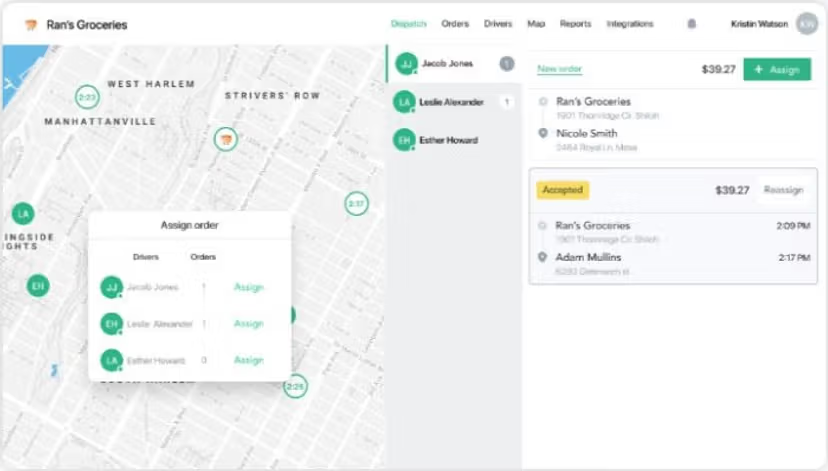Click Ran's Groceries in the accepted order card
828x471 pixels.
tap(592, 225)
